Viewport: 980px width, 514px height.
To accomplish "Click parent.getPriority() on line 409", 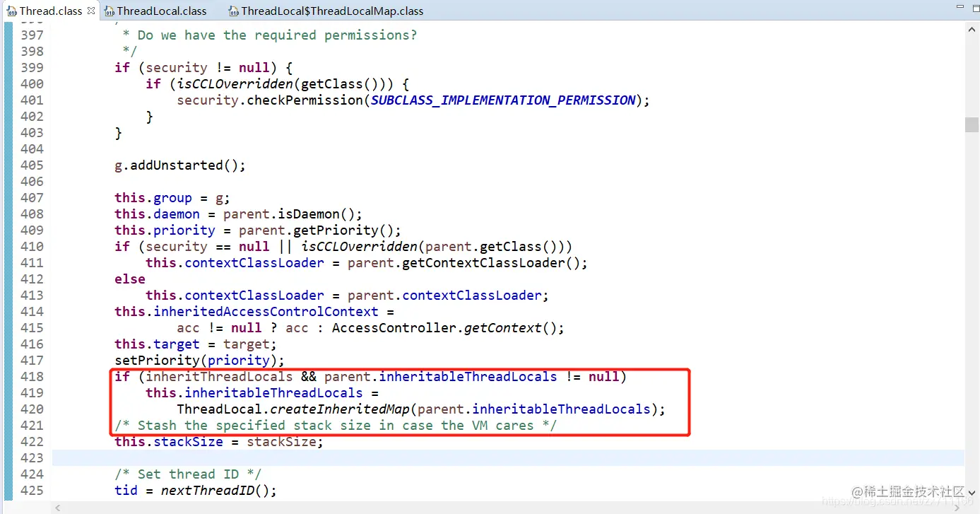I will [317, 230].
